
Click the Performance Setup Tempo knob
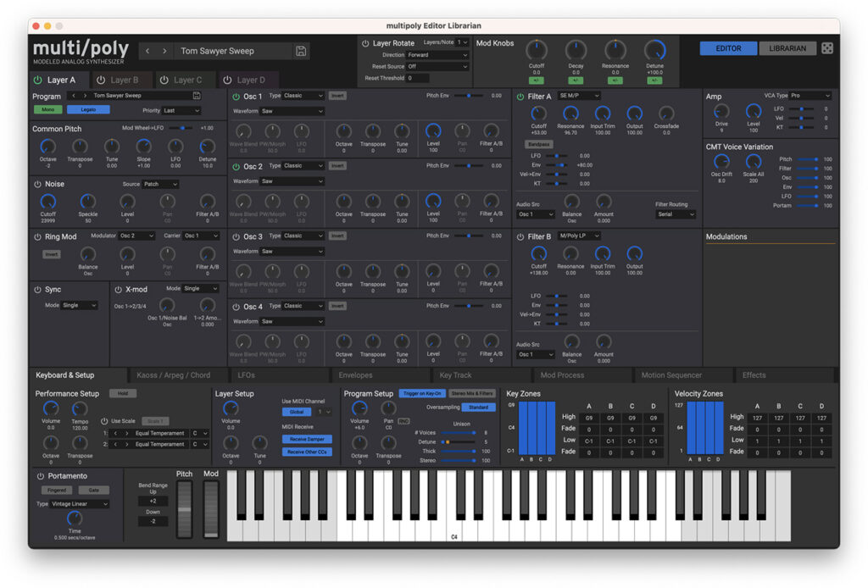coord(80,409)
